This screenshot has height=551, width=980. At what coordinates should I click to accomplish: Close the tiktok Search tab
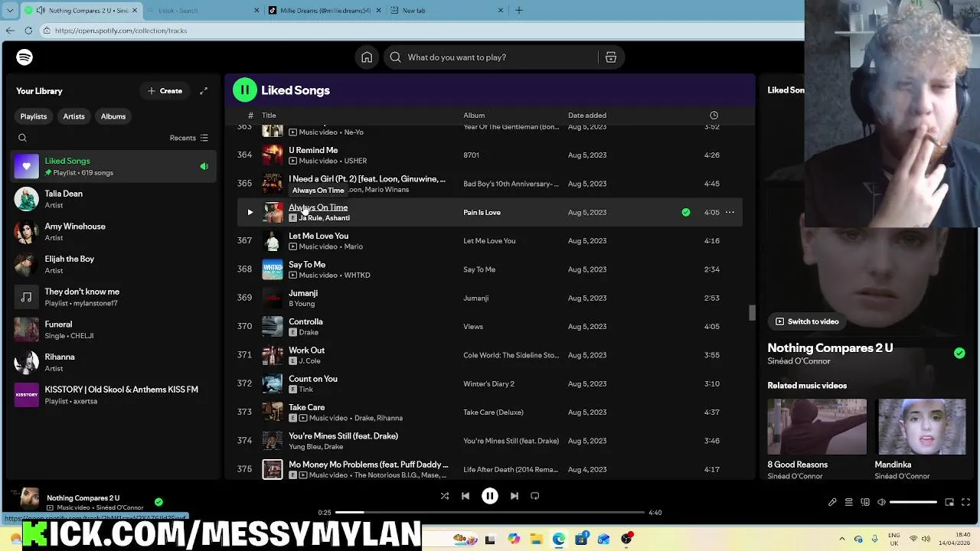point(256,11)
